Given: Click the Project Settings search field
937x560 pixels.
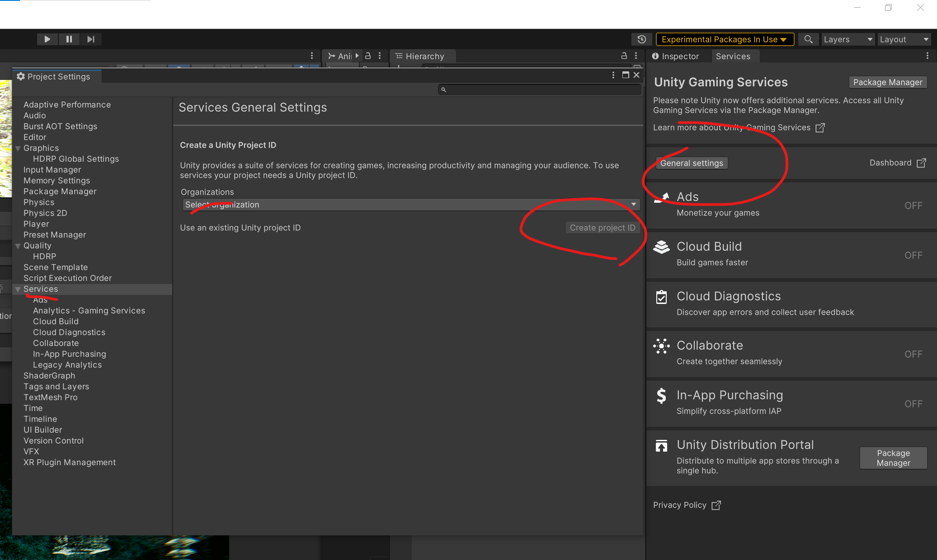Looking at the screenshot, I should 539,89.
